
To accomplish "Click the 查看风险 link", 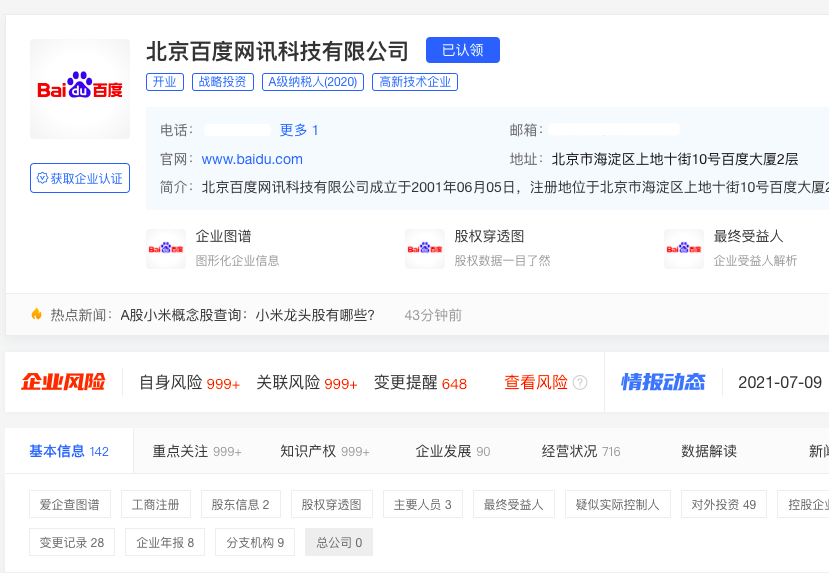I will coord(536,382).
